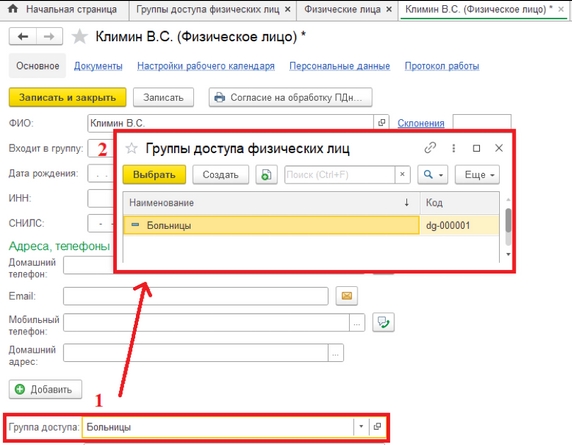Screen dimensions: 572x445
Task: Click the Email input field
Action: (196, 296)
